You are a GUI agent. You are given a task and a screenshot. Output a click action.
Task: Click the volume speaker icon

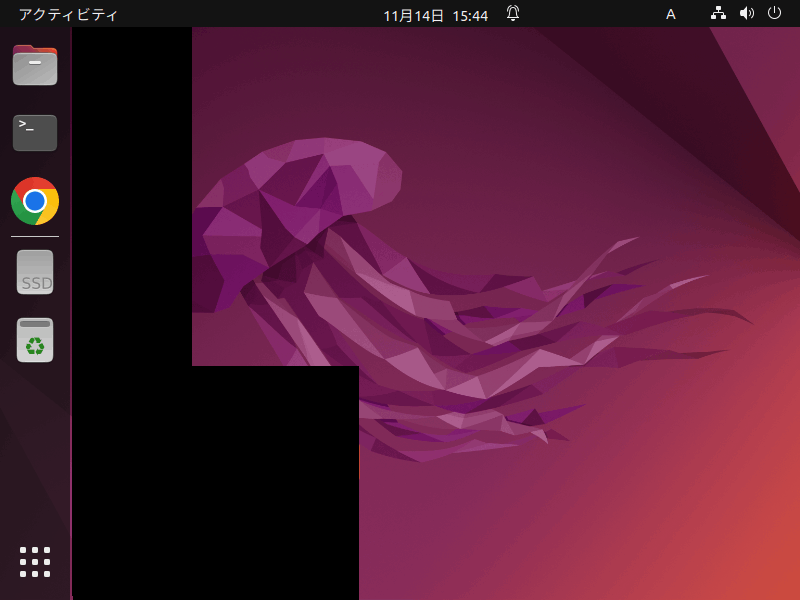[746, 13]
